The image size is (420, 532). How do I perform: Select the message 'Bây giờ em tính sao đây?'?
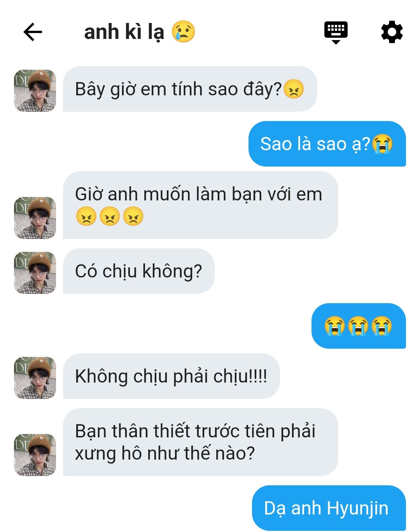click(x=190, y=89)
